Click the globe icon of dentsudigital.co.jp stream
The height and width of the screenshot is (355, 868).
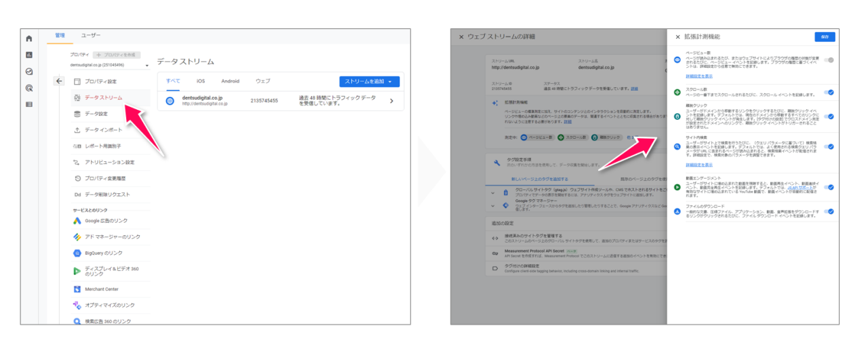pyautogui.click(x=170, y=101)
